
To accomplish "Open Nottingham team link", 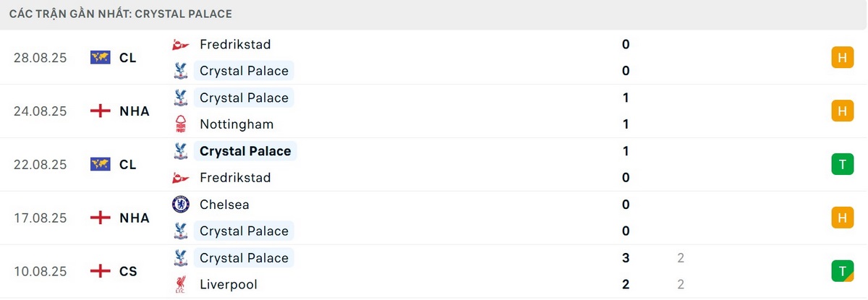I will click(237, 124).
